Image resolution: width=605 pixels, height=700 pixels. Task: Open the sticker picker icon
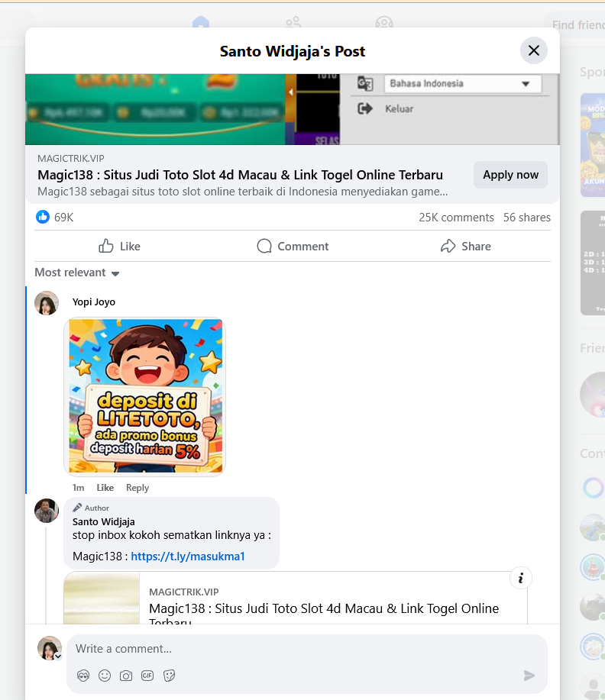(169, 676)
